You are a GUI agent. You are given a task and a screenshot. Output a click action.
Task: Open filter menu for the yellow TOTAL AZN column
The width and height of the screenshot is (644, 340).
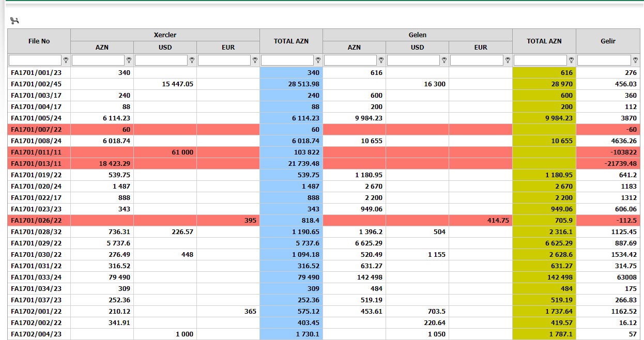571,60
